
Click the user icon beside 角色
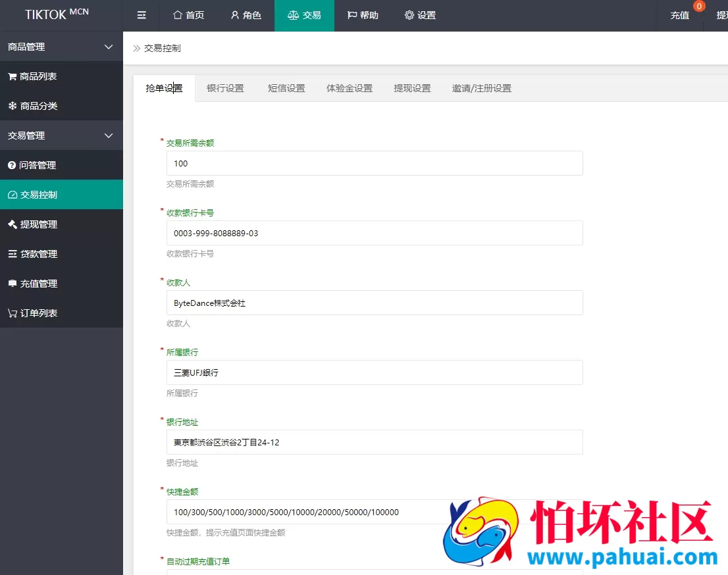coord(235,15)
